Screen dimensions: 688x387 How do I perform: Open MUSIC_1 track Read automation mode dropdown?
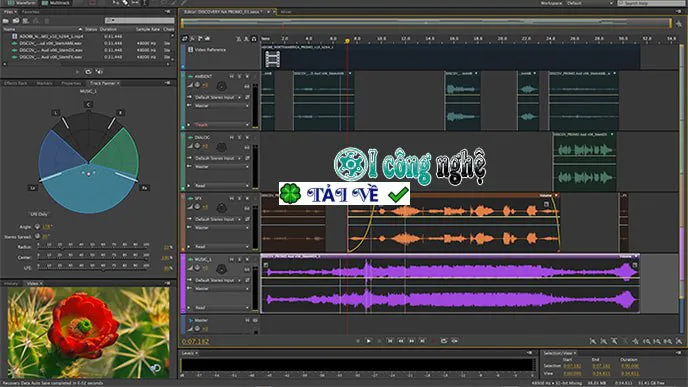[x=221, y=308]
